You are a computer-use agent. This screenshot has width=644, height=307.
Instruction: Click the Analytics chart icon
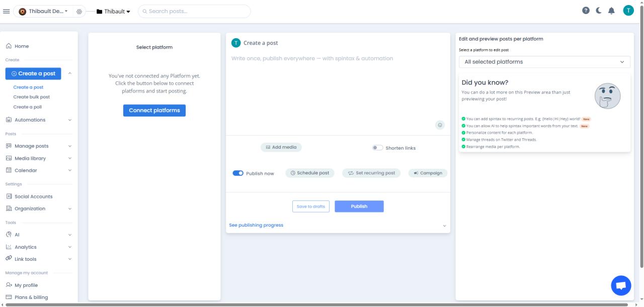[x=9, y=247]
